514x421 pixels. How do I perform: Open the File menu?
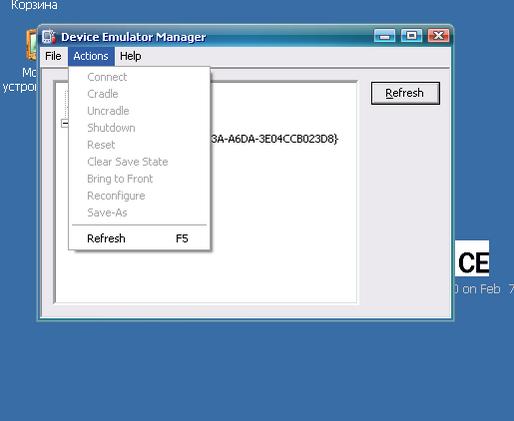click(x=53, y=56)
